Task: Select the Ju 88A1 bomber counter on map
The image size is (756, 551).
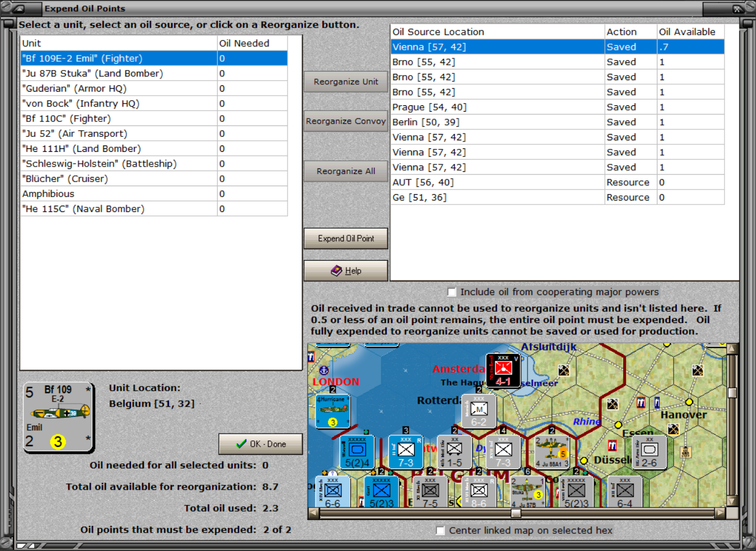Action: [x=552, y=452]
